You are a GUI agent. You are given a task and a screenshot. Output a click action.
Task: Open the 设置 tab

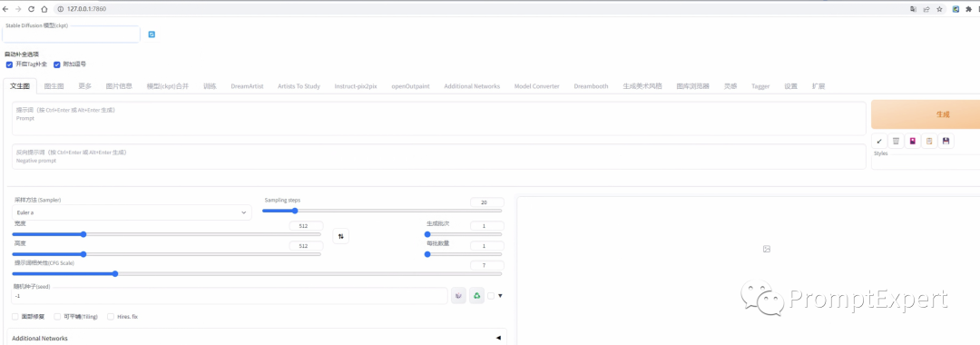(x=790, y=86)
